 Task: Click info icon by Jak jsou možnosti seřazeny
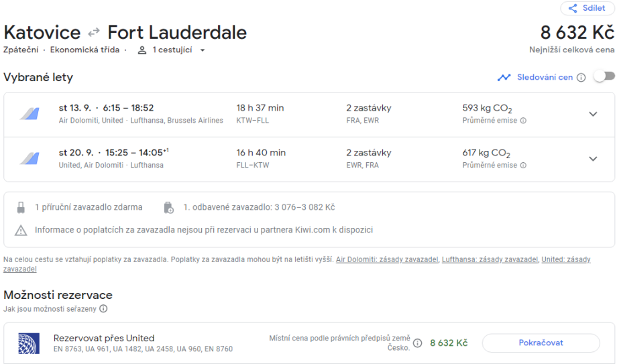pyautogui.click(x=103, y=309)
